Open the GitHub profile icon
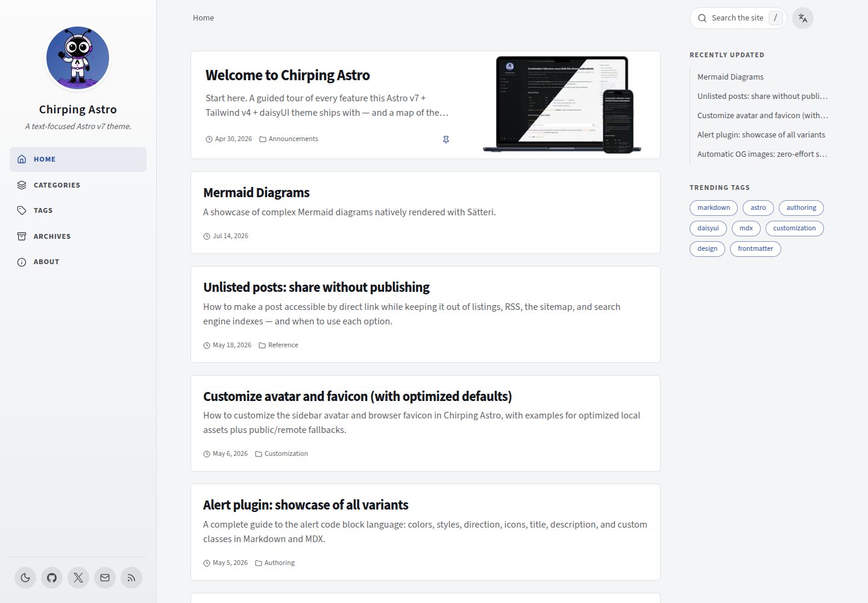The image size is (868, 603). point(52,578)
